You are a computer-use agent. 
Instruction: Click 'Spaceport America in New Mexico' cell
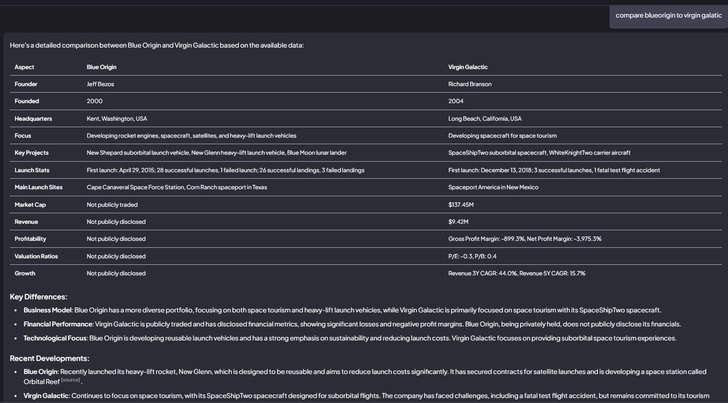point(493,187)
